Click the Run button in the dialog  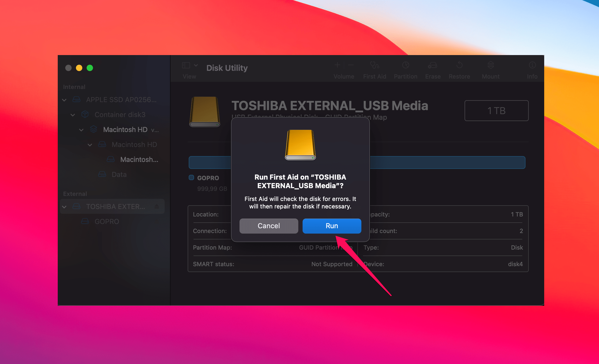(x=332, y=226)
